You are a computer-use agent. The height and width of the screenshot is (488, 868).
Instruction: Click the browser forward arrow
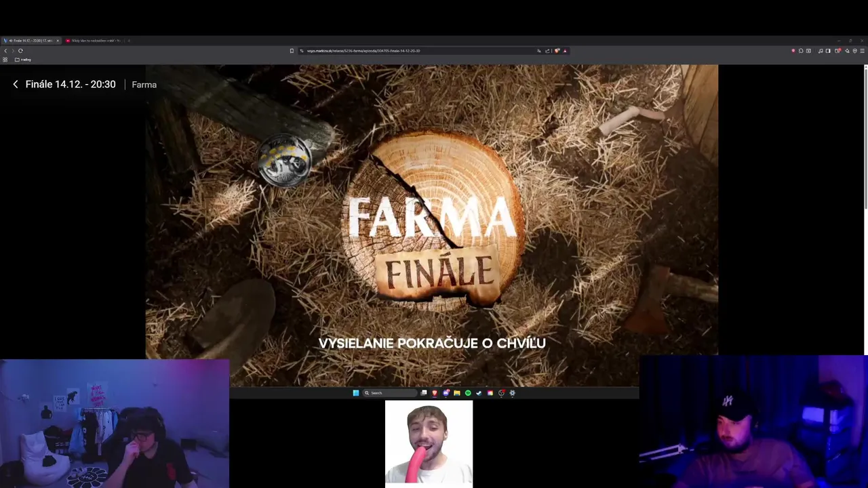[13, 51]
